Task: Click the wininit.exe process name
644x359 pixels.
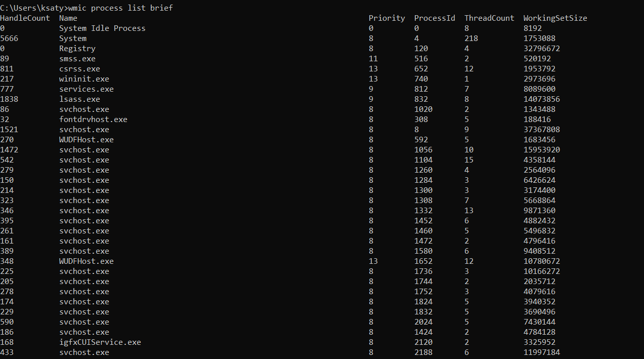Action: point(84,79)
